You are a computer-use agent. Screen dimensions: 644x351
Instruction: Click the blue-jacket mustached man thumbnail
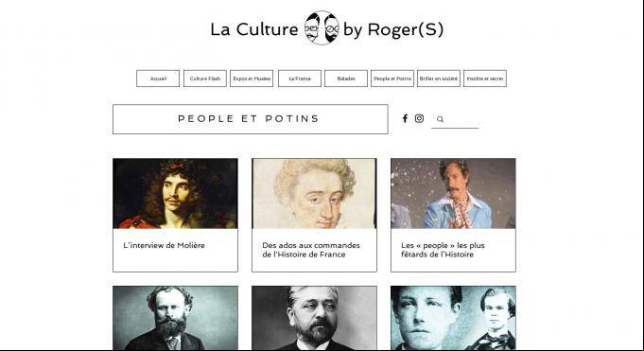453,194
